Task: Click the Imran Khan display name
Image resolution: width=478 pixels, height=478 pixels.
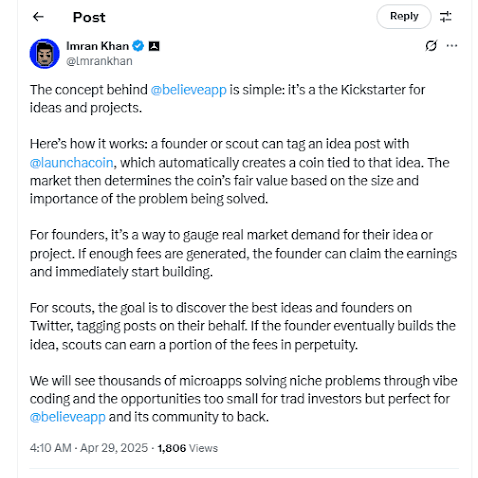Action: point(97,46)
